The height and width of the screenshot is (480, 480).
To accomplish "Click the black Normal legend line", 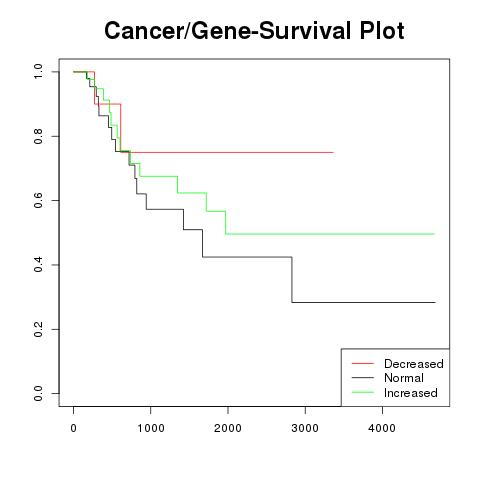I will click(x=363, y=378).
